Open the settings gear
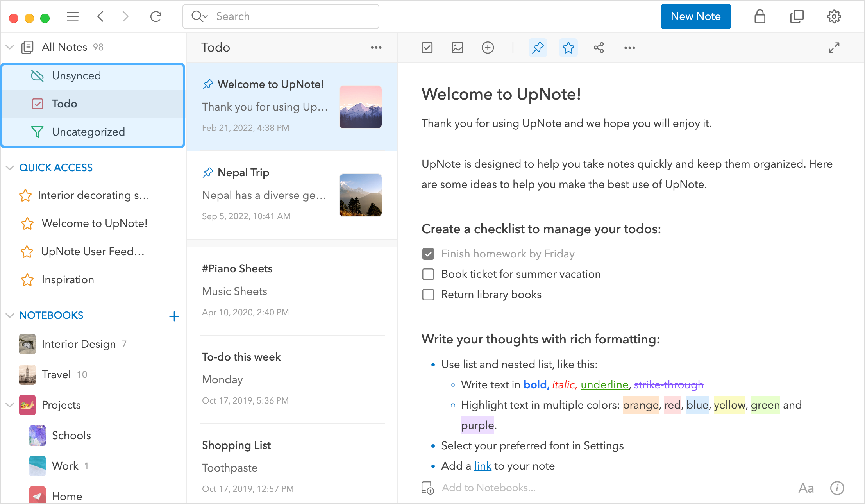 click(x=834, y=16)
